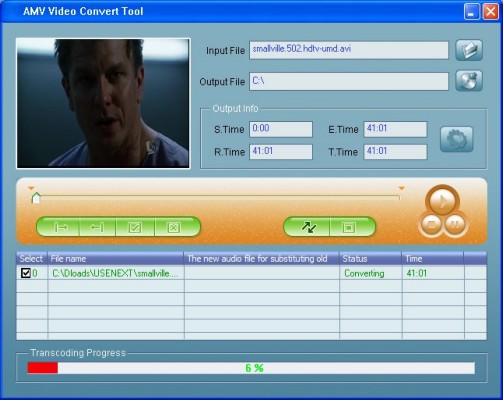Click the Output File path field
This screenshot has height=400, width=503.
(349, 82)
